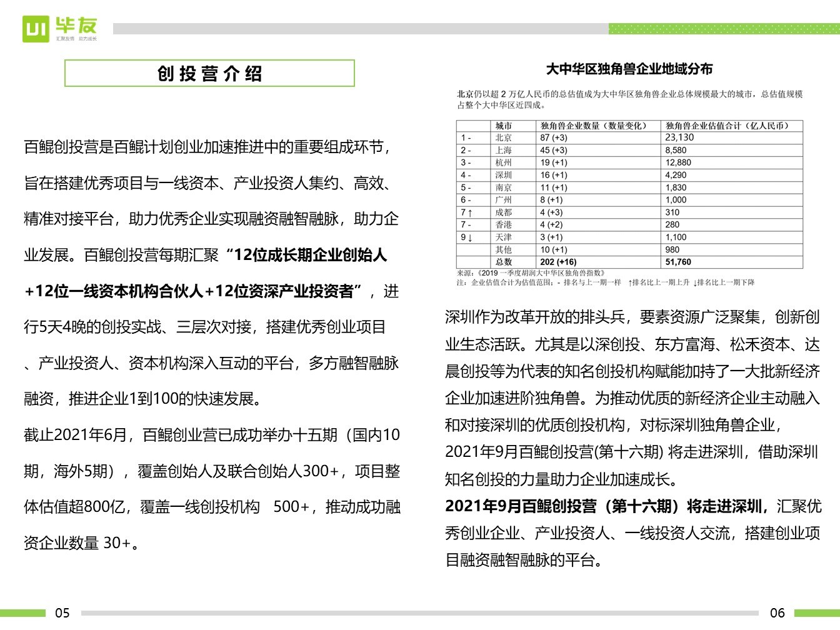840x630 pixels.
Task: Click the table cell 4 (+3)
Action: coord(551,212)
